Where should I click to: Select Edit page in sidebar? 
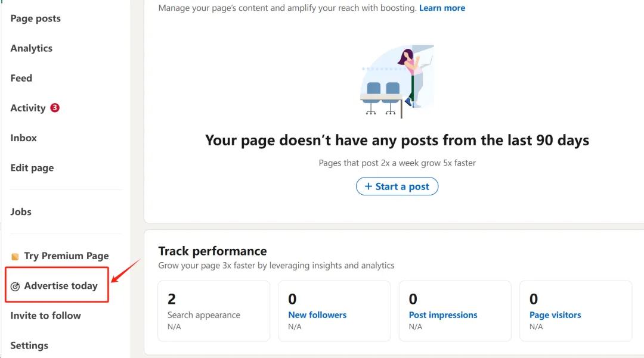tap(32, 168)
